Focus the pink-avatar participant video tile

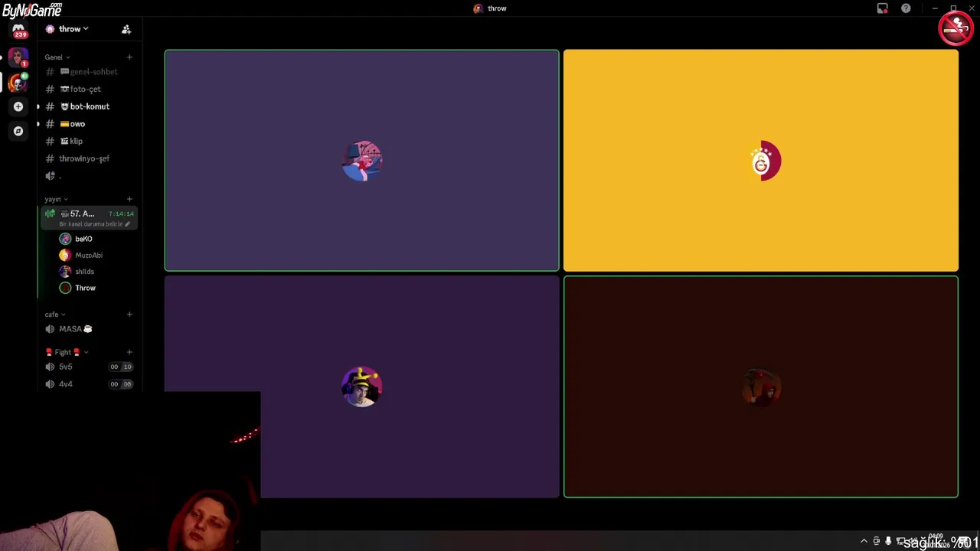[361, 161]
